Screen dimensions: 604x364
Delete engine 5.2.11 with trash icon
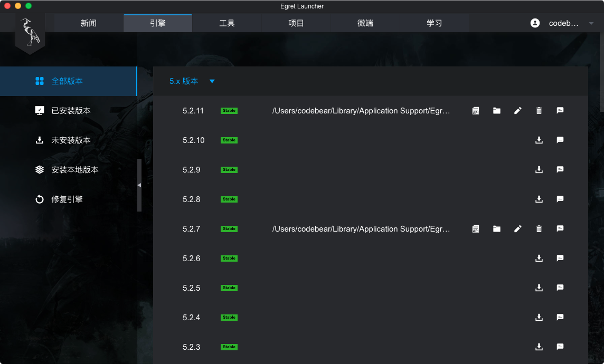point(539,111)
